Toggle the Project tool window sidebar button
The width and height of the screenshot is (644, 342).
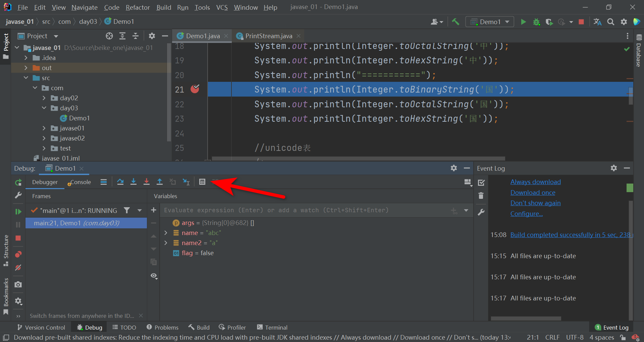click(6, 46)
